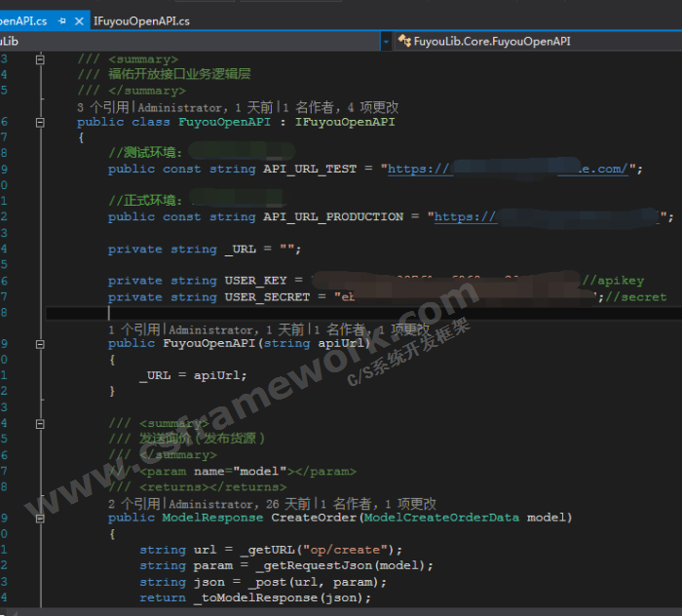Open the project scope dropdown arrow
This screenshot has width=682, height=616.
(387, 42)
